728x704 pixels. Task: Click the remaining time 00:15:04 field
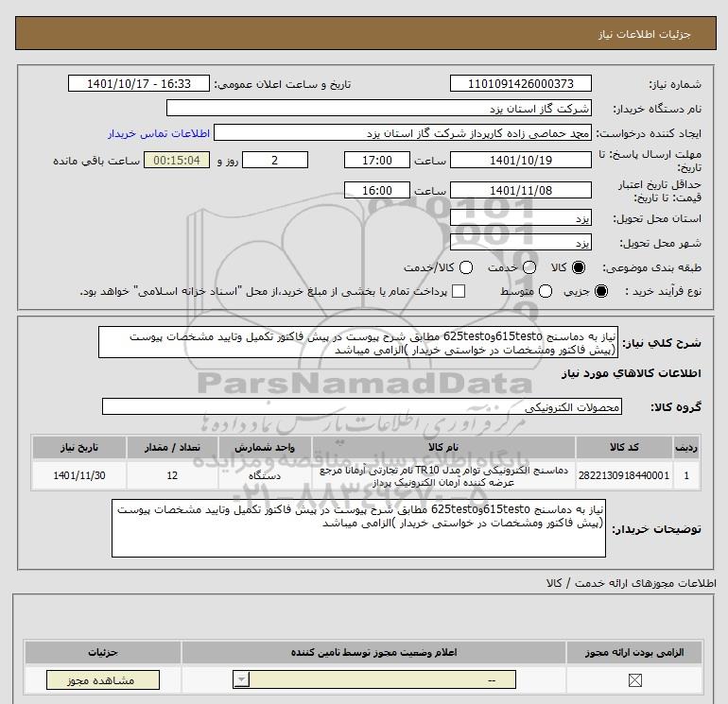pos(177,161)
